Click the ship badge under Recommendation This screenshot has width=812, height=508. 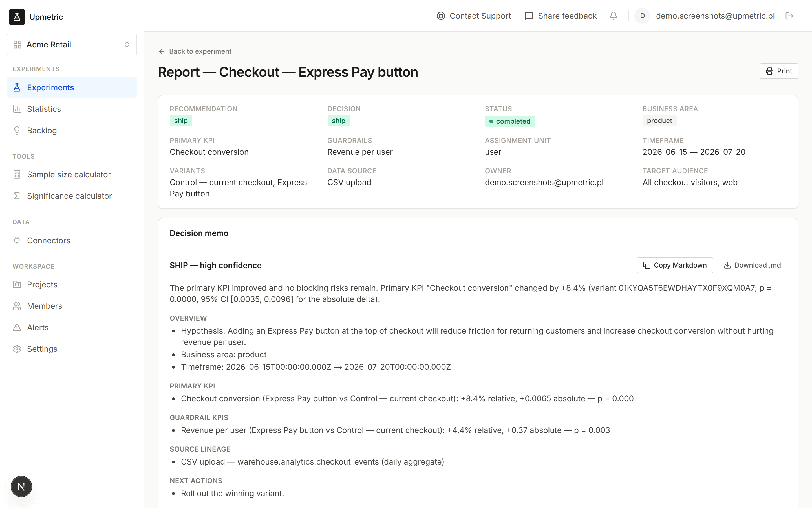(181, 121)
